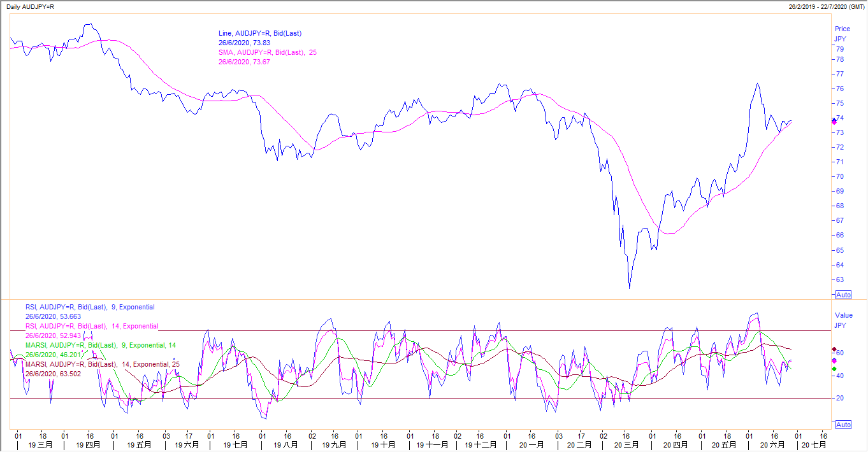Viewport: 868px width, 452px height.
Task: Click the '20 三月' month label on the time axis
Action: 626,445
